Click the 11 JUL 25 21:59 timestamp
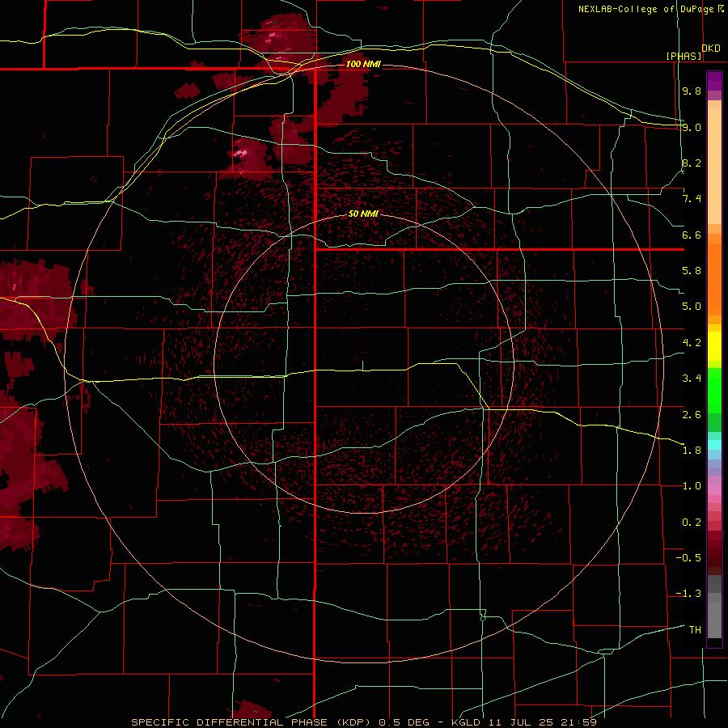Viewport: 728px width, 728px height. pos(542,722)
